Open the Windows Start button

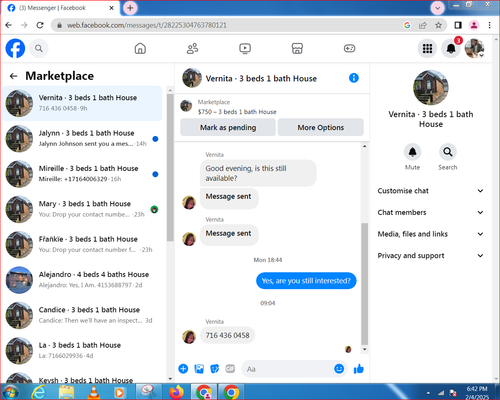pyautogui.click(x=11, y=392)
